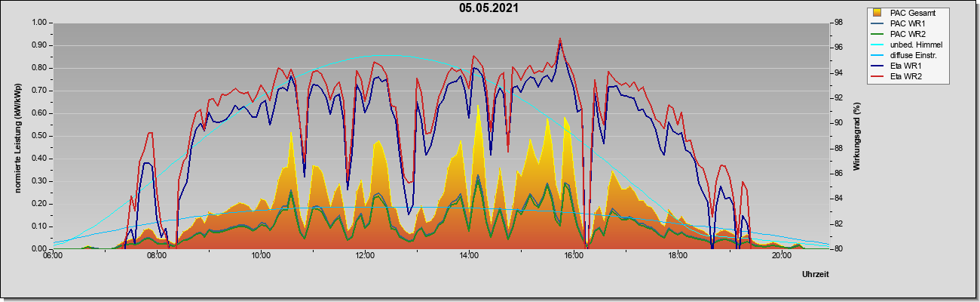
Task: Click the 1.00 left axis value
Action: tap(39, 23)
